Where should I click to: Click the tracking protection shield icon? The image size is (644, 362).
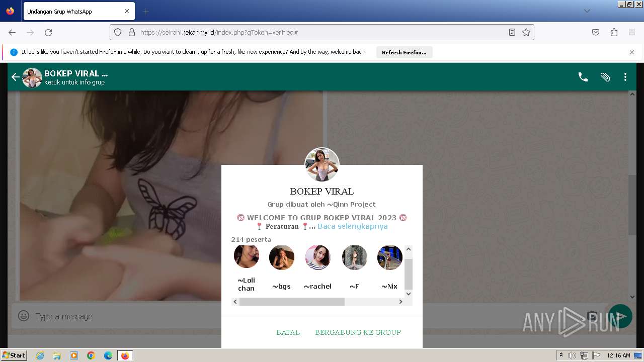click(x=118, y=32)
